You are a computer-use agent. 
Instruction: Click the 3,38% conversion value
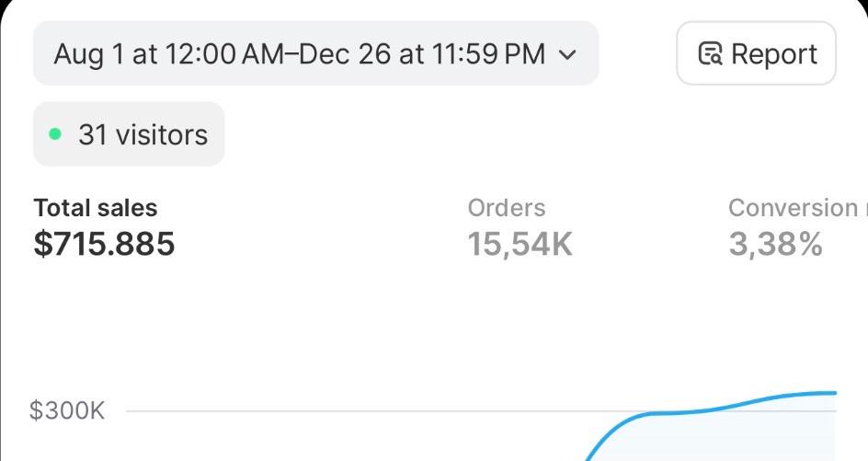click(x=775, y=244)
